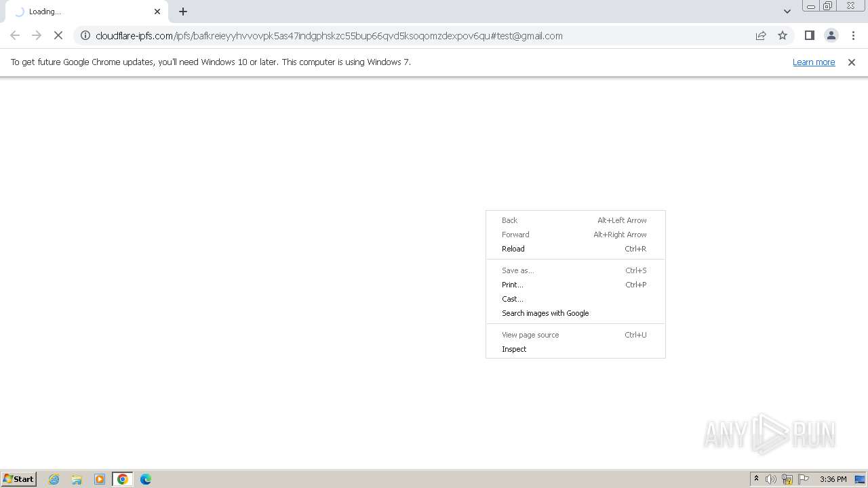The width and height of the screenshot is (868, 488).
Task: Minimize the Chrome window
Action: coord(811,6)
